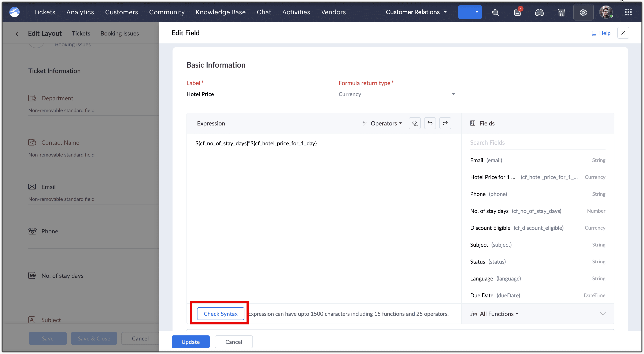
Task: Click the Search Fields input box
Action: pyautogui.click(x=537, y=143)
